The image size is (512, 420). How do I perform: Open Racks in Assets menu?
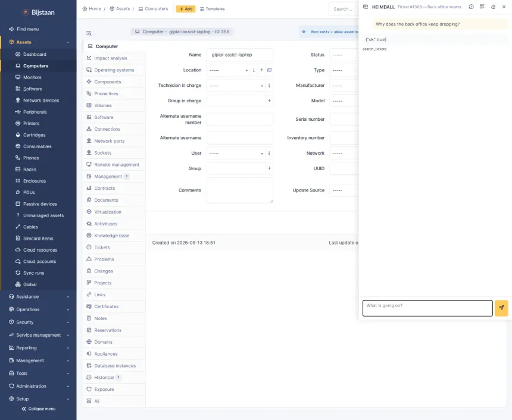(39, 170)
